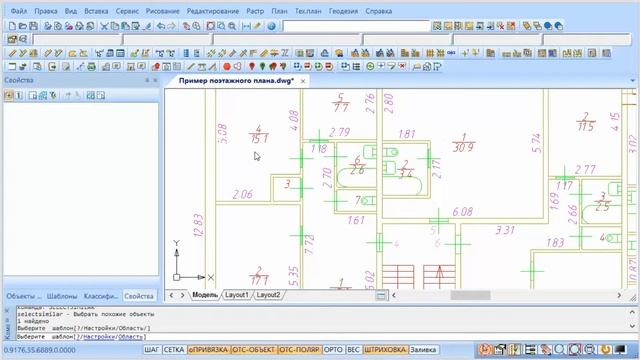The image size is (640, 360).
Task: Click Настройки option in command line
Action: point(100,337)
